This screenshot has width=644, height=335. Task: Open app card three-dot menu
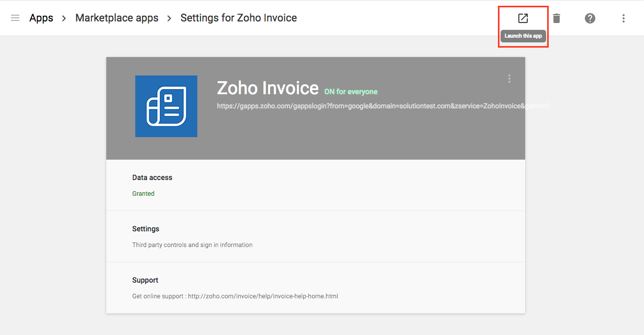click(509, 79)
